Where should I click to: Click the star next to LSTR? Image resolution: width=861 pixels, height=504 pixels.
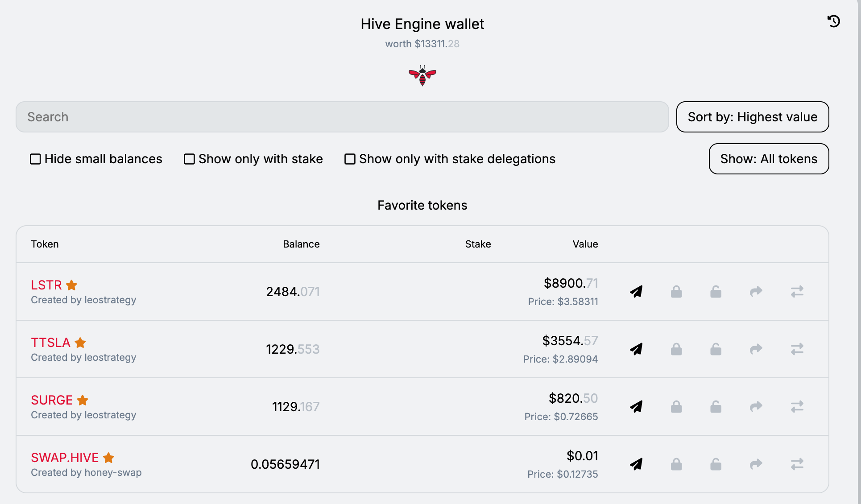pos(71,285)
